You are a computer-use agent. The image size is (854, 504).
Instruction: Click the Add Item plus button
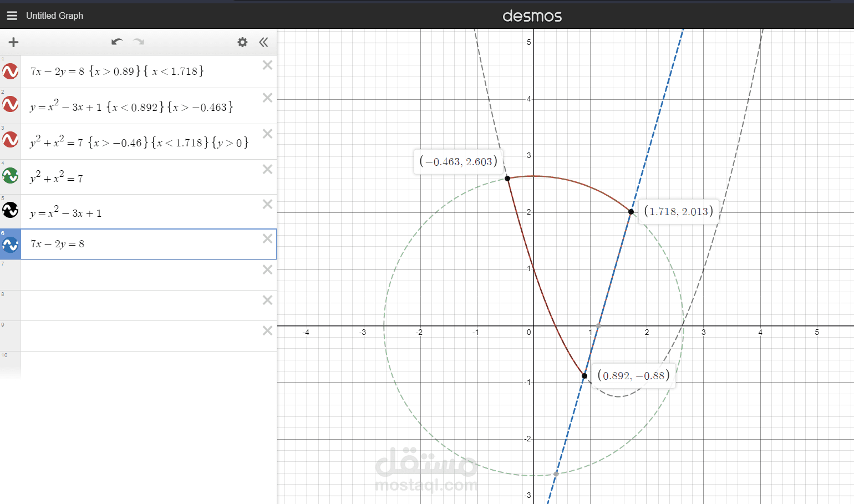[13, 42]
